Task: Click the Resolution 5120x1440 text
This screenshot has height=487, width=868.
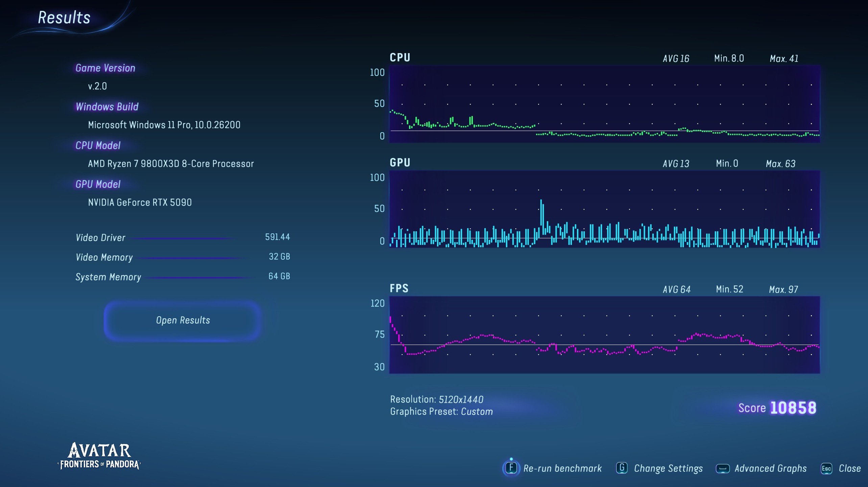Action: tap(436, 399)
